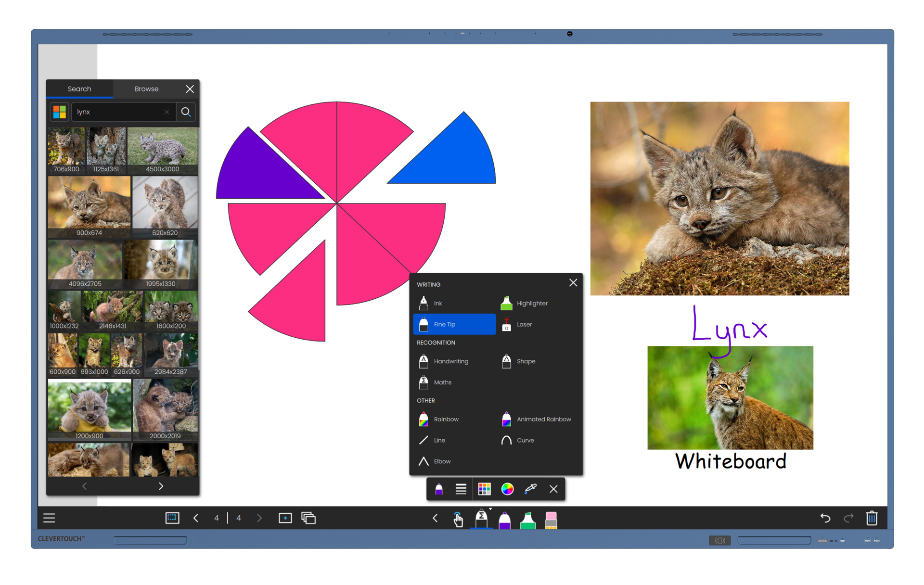Go to next page of image results

point(161,486)
